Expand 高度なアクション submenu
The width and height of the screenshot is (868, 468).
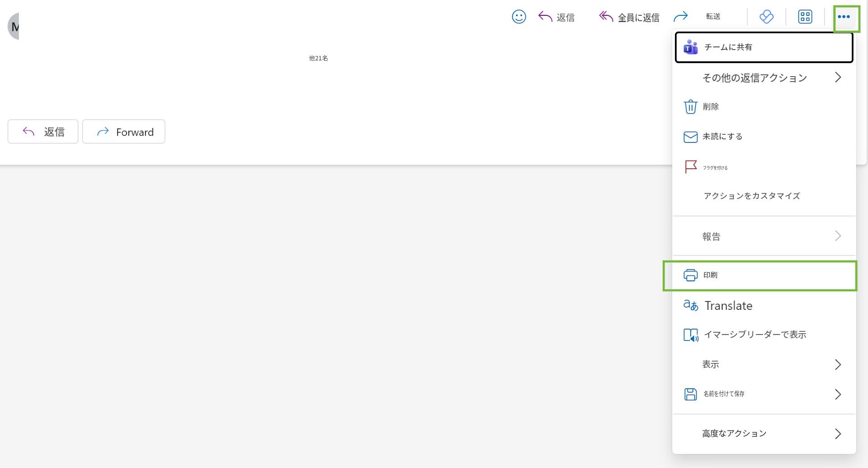[x=764, y=434]
